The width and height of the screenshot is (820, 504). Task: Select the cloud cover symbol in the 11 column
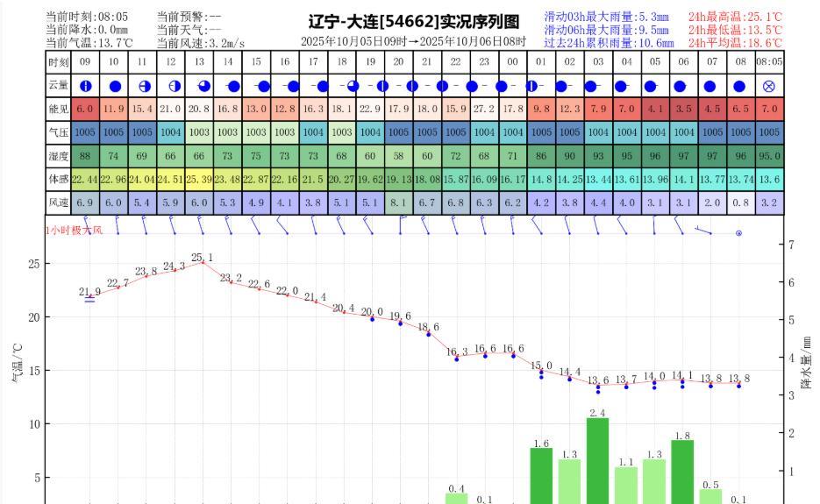coord(145,86)
